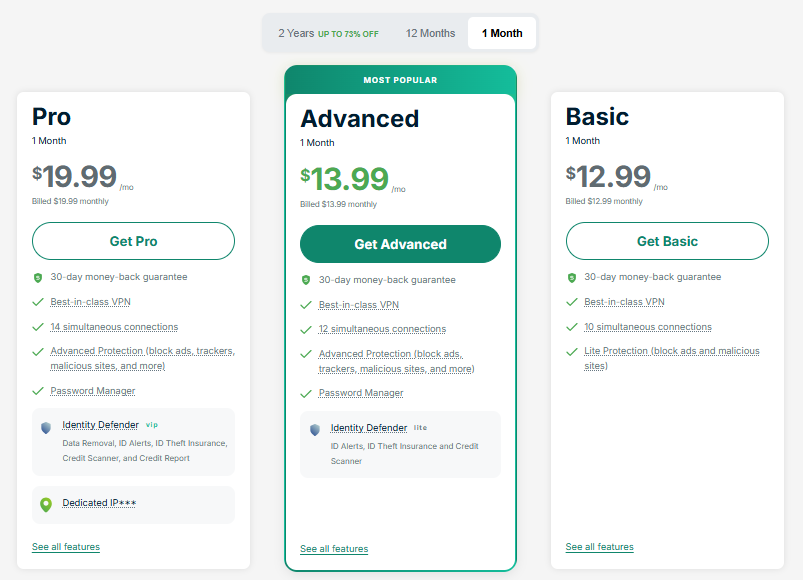Click the Dedicated IP location pin icon
803x580 pixels.
coord(45,504)
